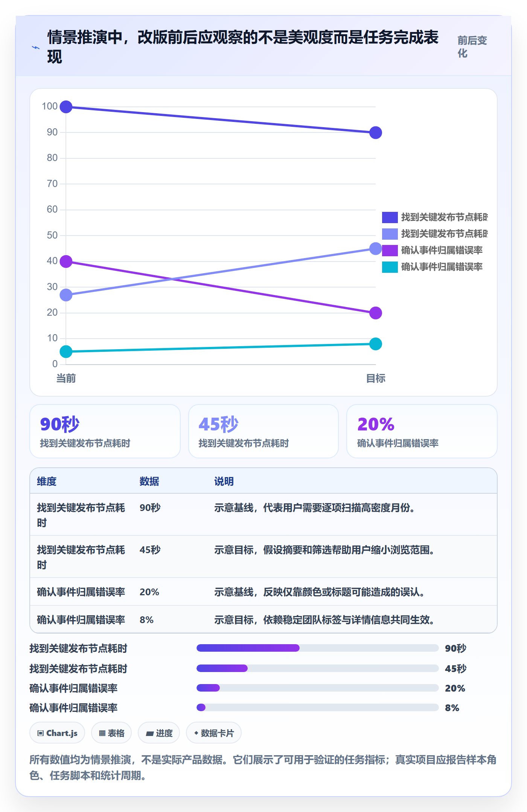Click the lightning icon beside the title

coord(35,47)
